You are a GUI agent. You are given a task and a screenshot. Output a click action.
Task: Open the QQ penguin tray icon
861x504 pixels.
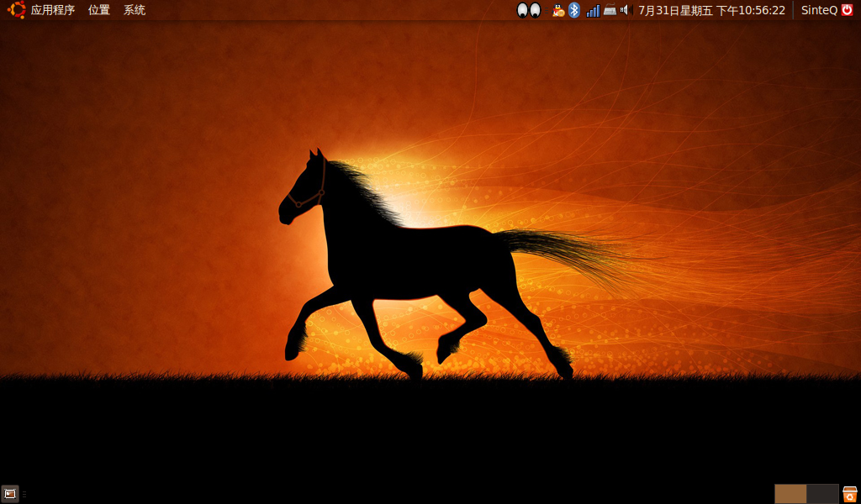click(x=558, y=10)
